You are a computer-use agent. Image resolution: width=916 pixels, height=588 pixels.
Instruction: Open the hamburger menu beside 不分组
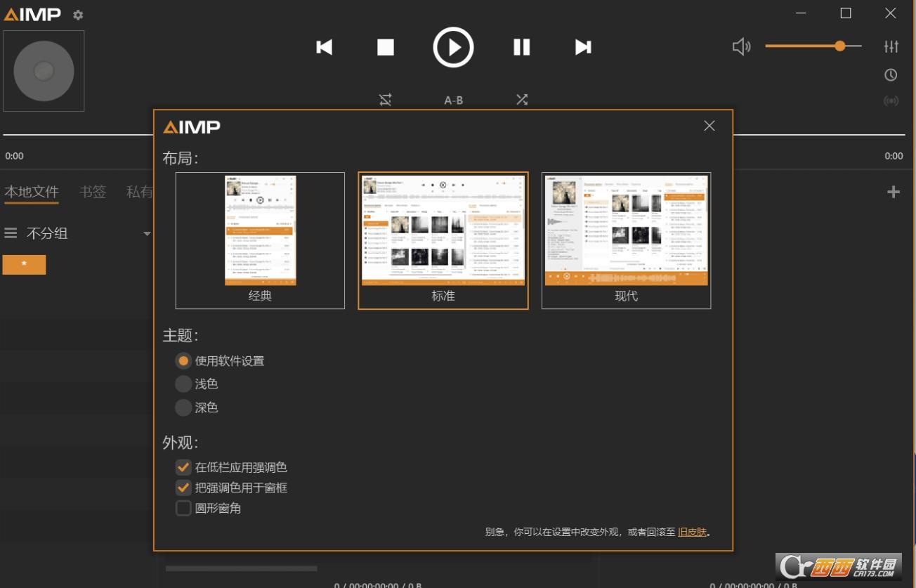click(x=11, y=233)
